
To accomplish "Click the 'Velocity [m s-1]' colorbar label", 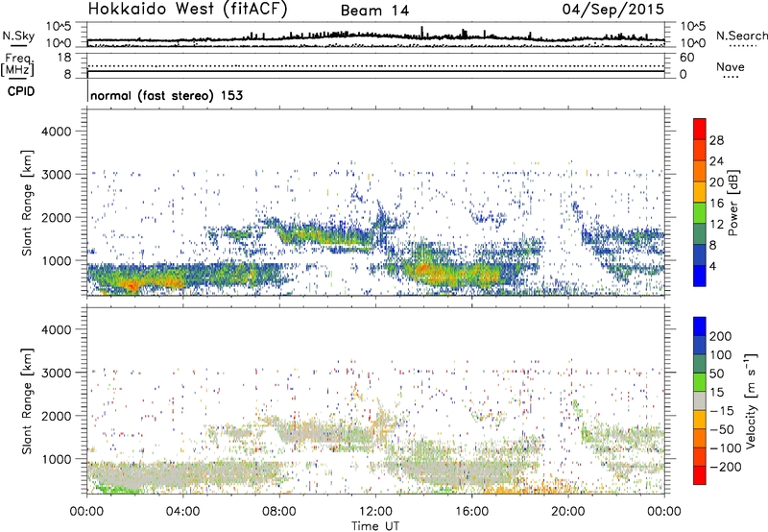I will [x=751, y=401].
